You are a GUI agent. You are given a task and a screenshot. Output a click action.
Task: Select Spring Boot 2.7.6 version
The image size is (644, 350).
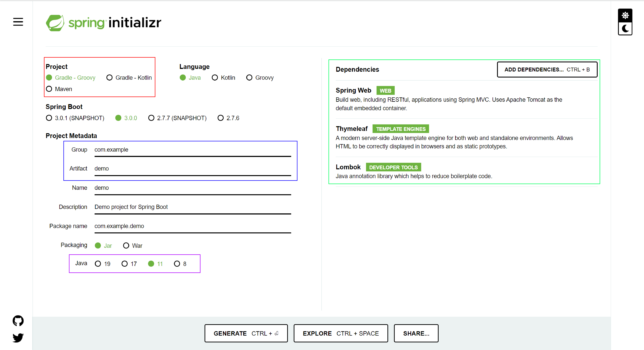pos(221,118)
